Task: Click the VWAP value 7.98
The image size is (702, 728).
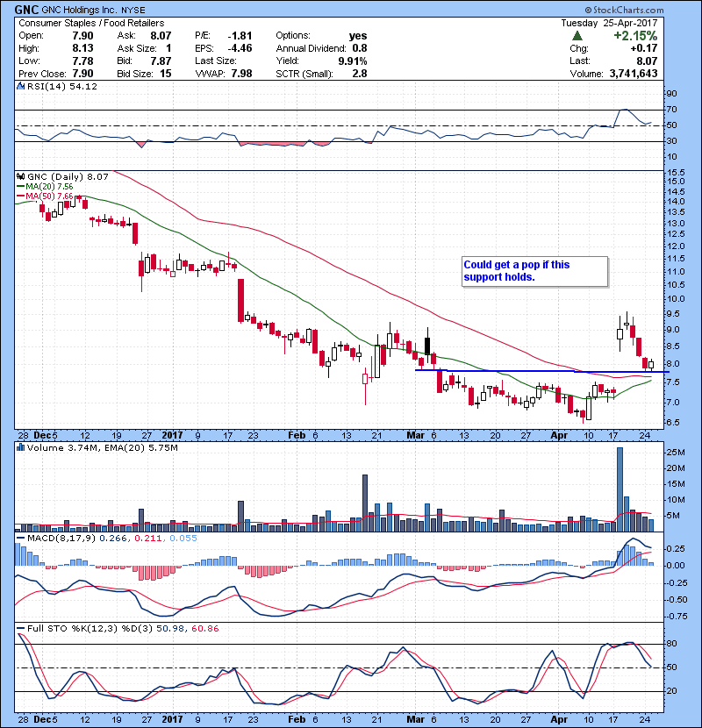Action: coord(241,74)
